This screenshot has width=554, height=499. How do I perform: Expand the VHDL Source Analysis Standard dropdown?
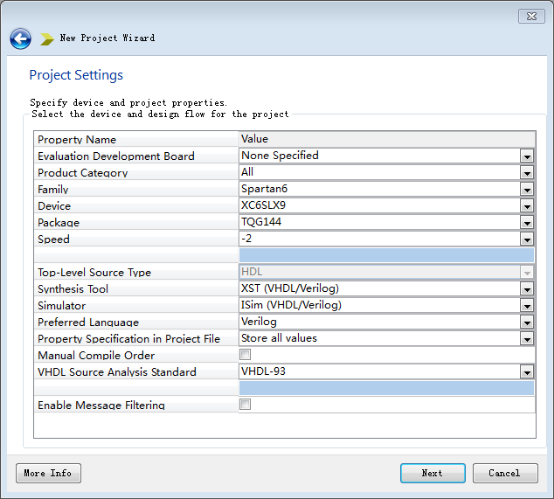coord(527,372)
